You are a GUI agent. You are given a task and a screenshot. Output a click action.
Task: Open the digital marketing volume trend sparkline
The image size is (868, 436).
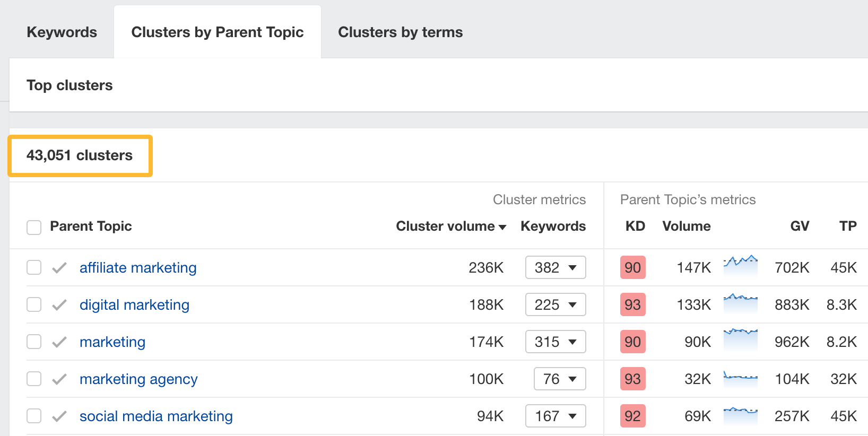pos(740,303)
